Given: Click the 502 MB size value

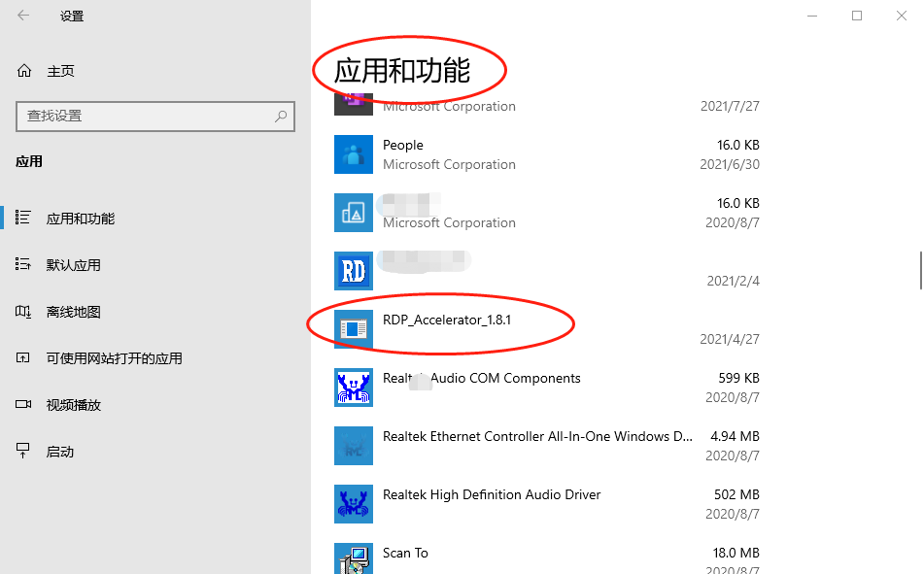Looking at the screenshot, I should (736, 495).
